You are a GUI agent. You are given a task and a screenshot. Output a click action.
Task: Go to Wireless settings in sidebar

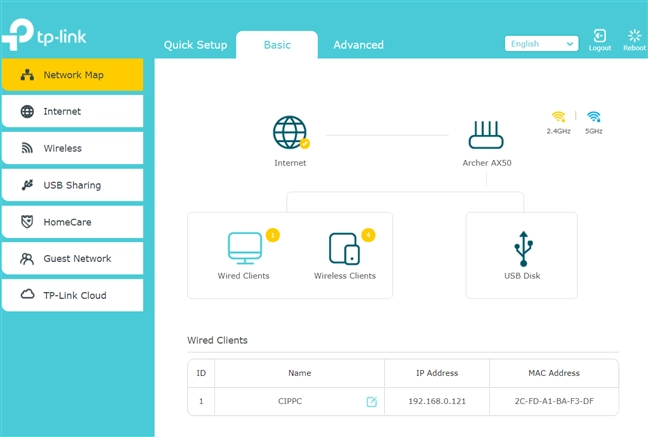pyautogui.click(x=73, y=148)
